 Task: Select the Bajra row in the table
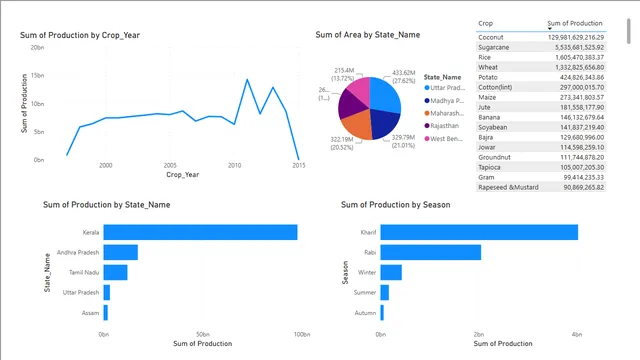pyautogui.click(x=541, y=137)
